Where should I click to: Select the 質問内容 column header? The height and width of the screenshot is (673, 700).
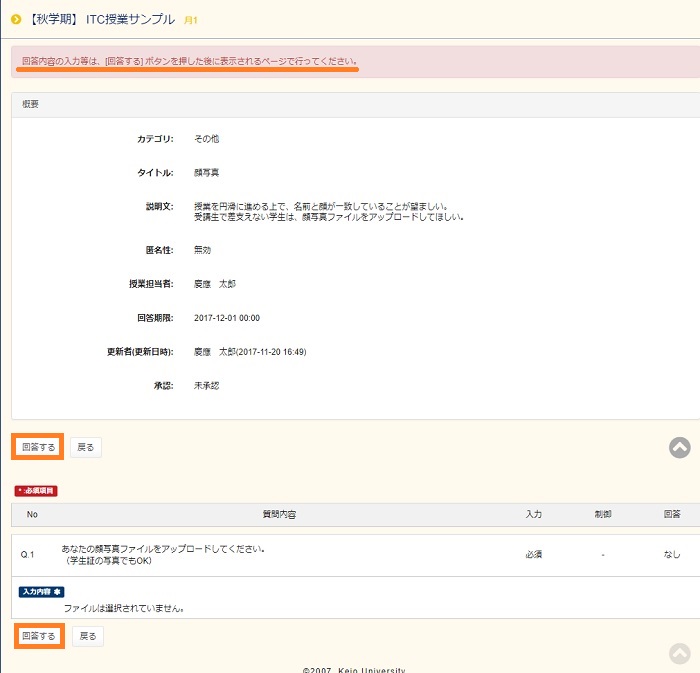[279, 514]
